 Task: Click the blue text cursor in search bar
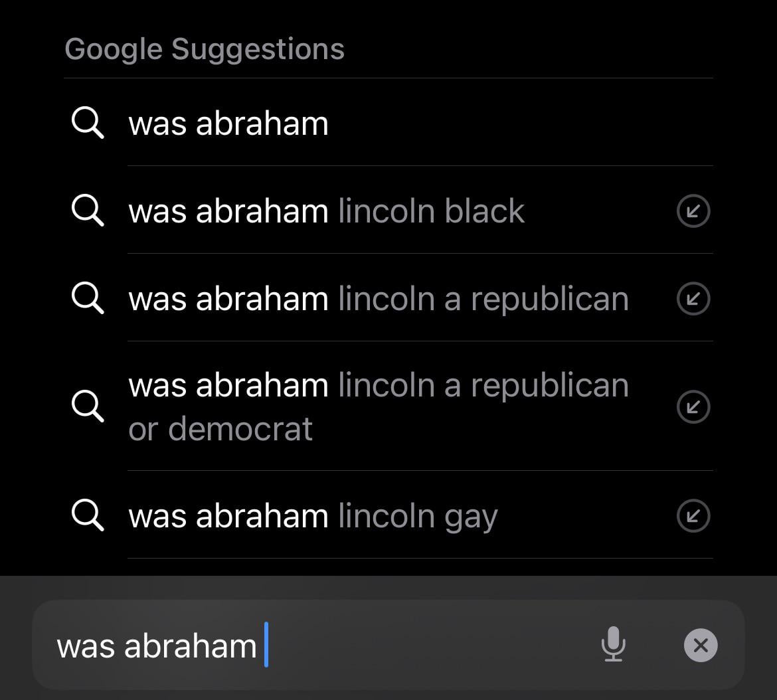coord(266,644)
